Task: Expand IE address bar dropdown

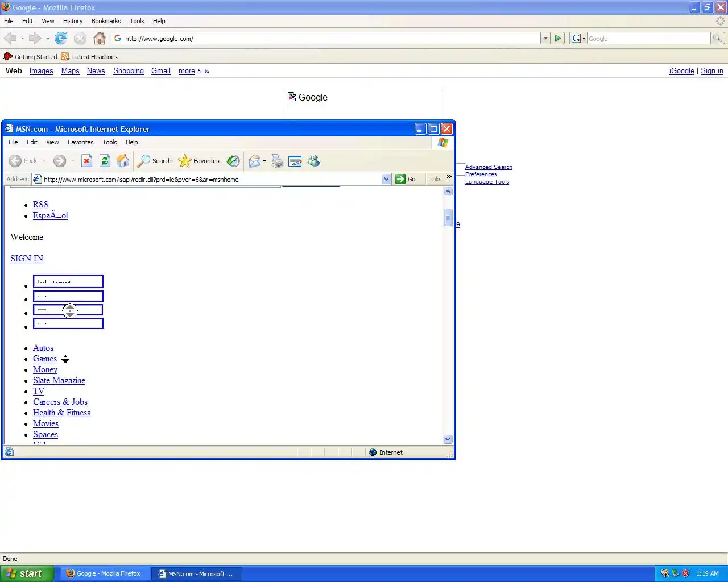Action: [x=386, y=179]
